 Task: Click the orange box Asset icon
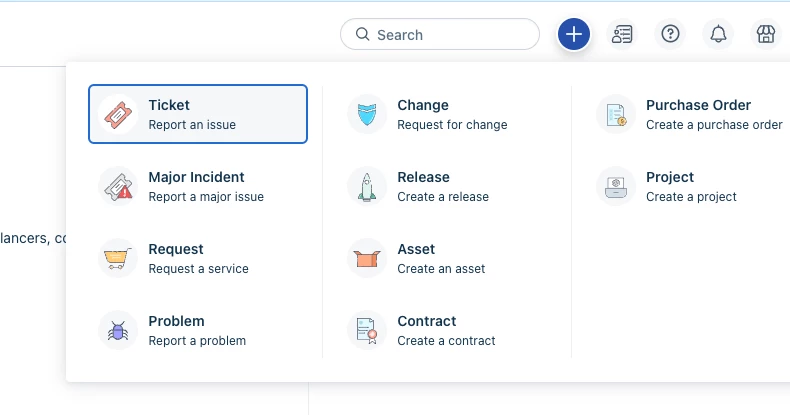point(367,258)
